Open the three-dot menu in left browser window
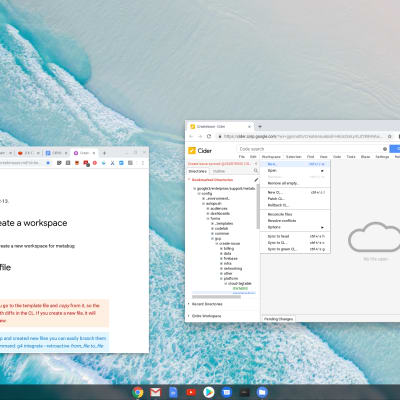Image resolution: width=400 pixels, height=400 pixels. (x=143, y=163)
